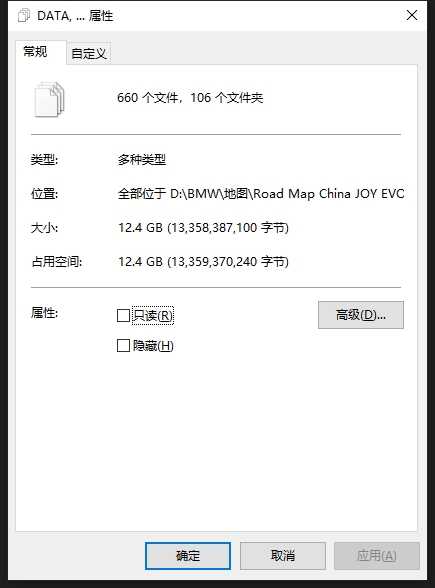Image resolution: width=435 pixels, height=588 pixels.
Task: Click the 占用空间: field label
Action: pyautogui.click(x=56, y=261)
